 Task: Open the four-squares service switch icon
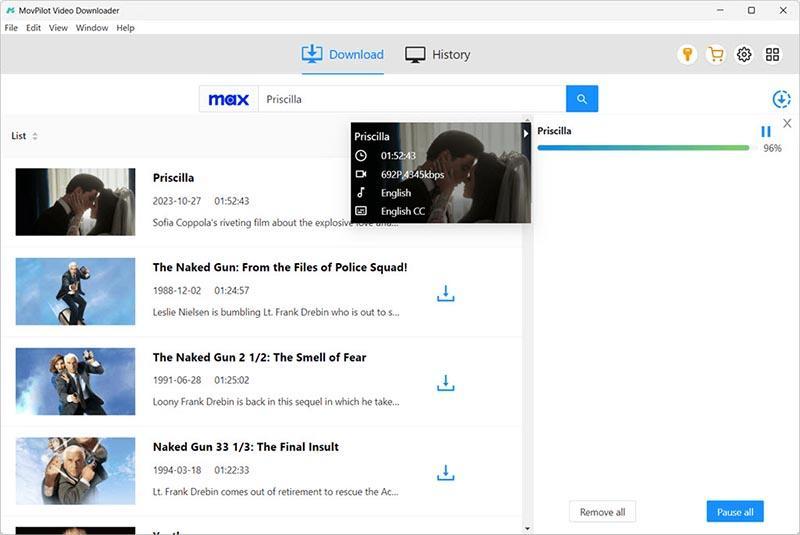[x=772, y=55]
